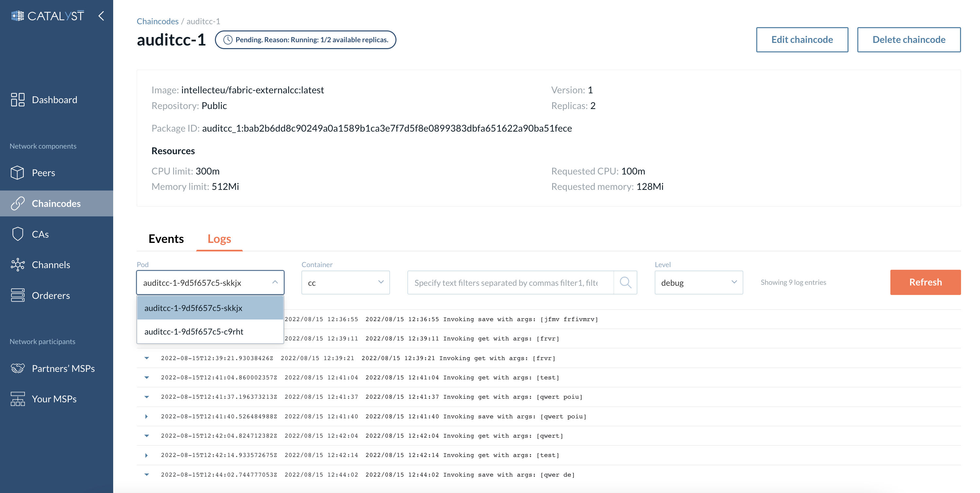Open the Container dropdown showing cc
Viewport: 980px width, 493px height.
click(x=345, y=283)
